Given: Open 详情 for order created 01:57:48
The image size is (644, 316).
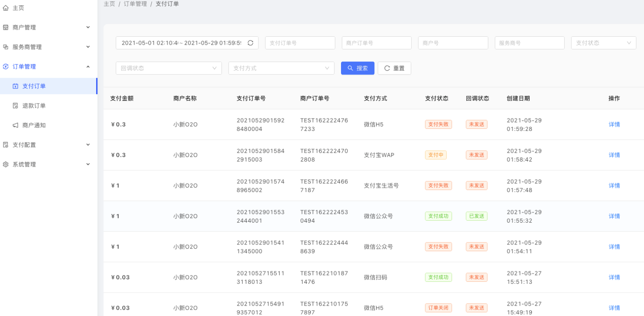Looking at the screenshot, I should click(614, 185).
